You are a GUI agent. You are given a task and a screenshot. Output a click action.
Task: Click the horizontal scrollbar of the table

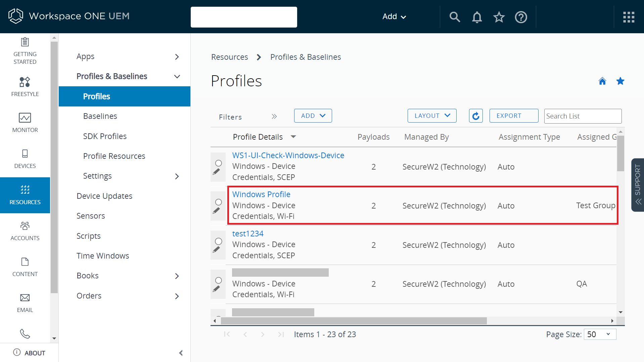pyautogui.click(x=353, y=321)
